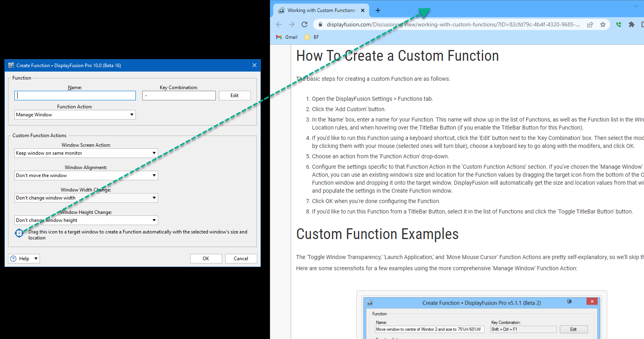Bookmark this page with the star icon
Image resolution: width=644 pixels, height=339 pixels.
pyautogui.click(x=603, y=24)
